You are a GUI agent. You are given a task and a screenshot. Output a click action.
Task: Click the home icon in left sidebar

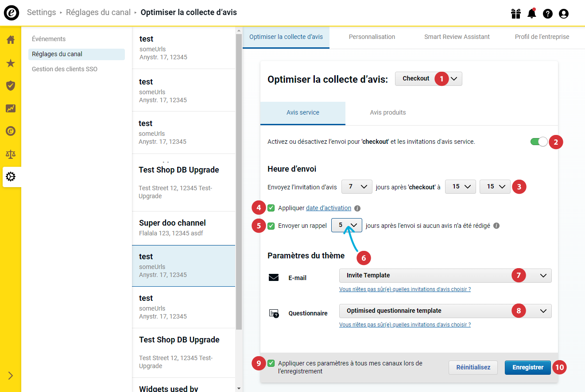coord(11,40)
